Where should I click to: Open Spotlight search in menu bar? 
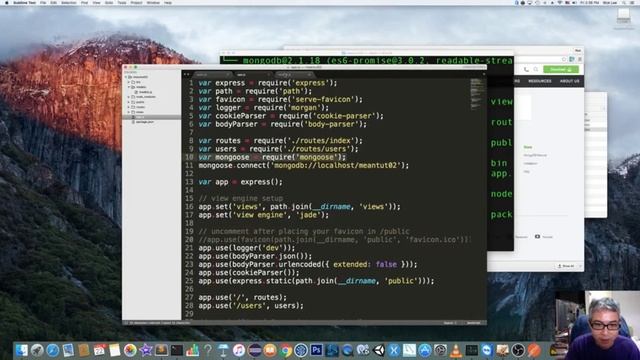point(624,2)
